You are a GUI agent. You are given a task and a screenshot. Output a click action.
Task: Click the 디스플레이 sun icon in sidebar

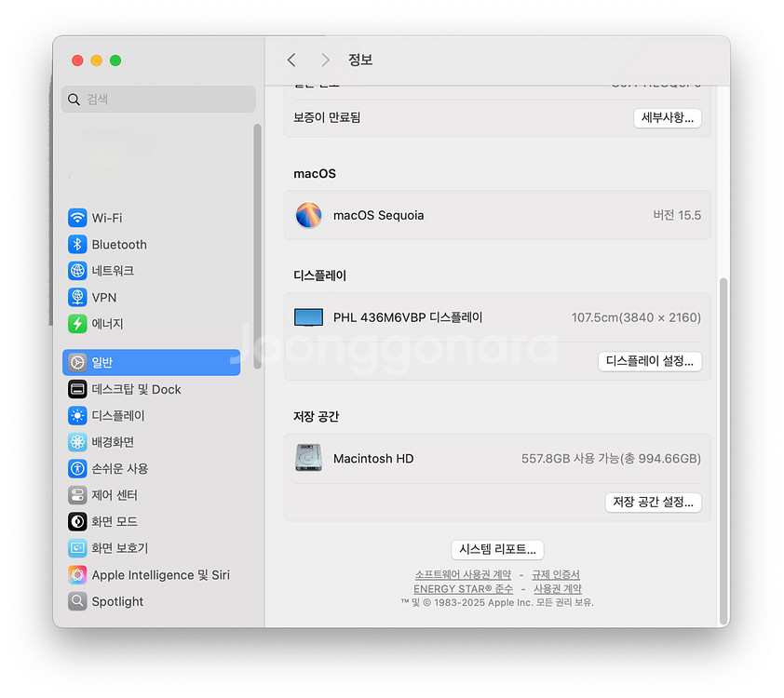coord(77,416)
